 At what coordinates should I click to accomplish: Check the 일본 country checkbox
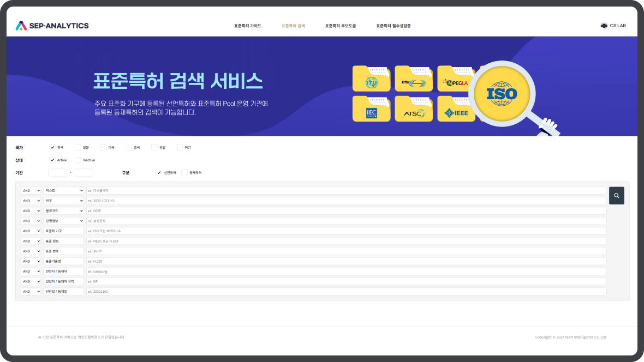pos(77,147)
